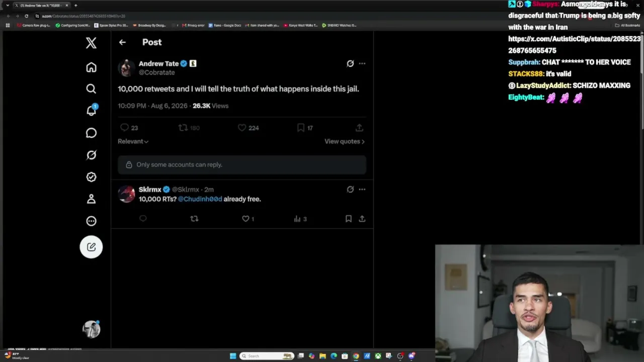Open the account switcher avatar at sidebar bottom
This screenshot has width=644, height=362.
point(91,329)
